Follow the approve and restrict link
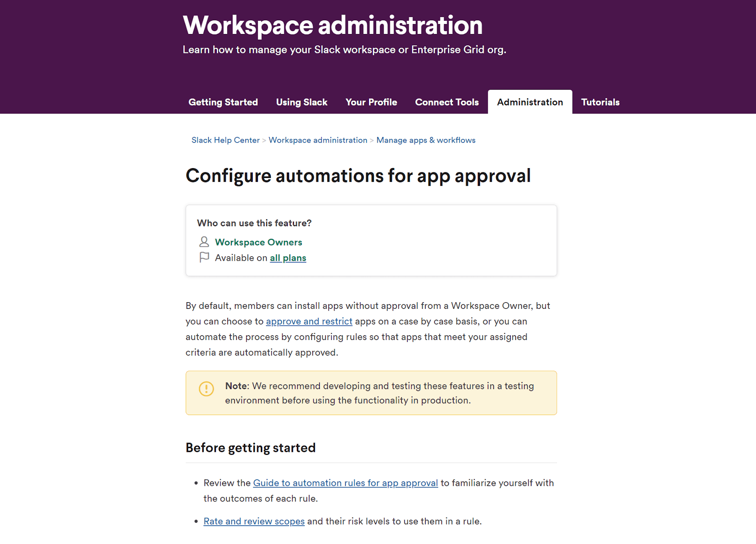756x544 pixels. (309, 322)
